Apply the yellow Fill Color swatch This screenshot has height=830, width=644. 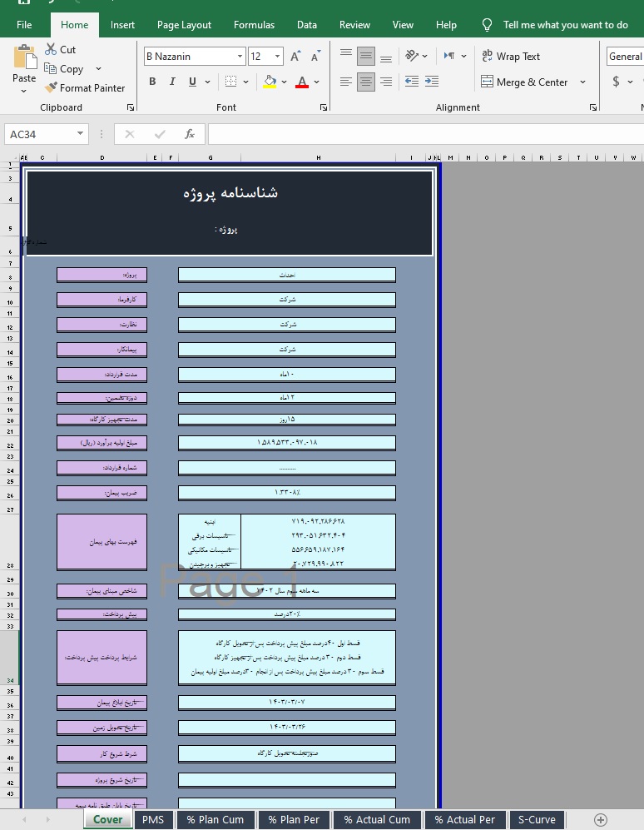pyautogui.click(x=269, y=82)
